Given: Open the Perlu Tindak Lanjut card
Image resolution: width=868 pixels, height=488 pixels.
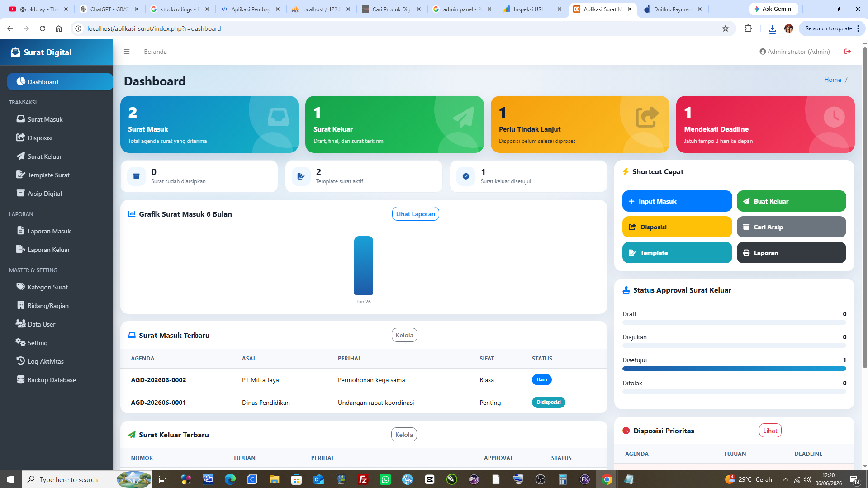Looking at the screenshot, I should 580,124.
